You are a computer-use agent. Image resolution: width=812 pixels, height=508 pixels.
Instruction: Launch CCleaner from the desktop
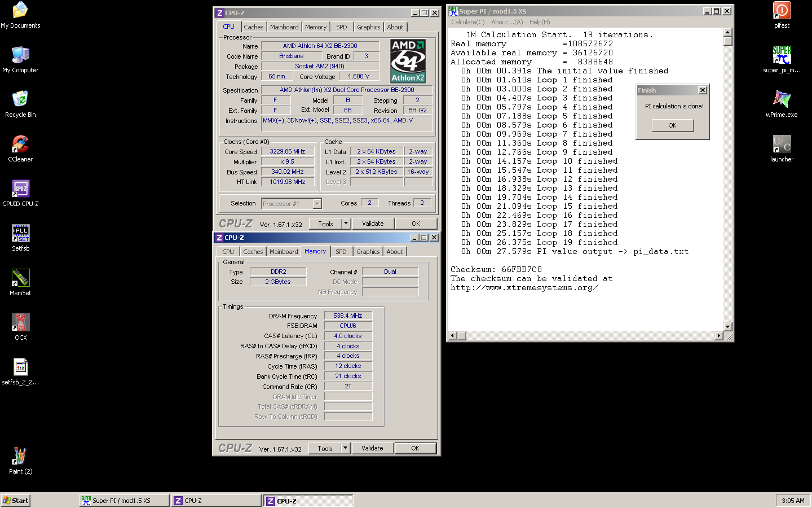20,148
